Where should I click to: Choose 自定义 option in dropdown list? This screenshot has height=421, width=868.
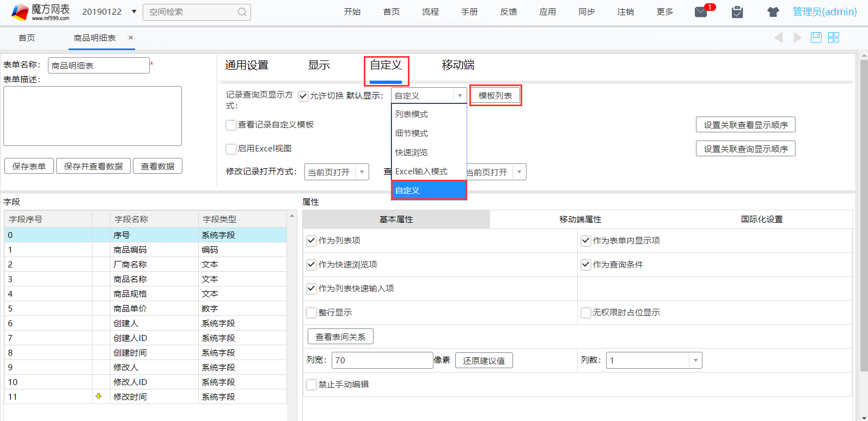pyautogui.click(x=429, y=190)
